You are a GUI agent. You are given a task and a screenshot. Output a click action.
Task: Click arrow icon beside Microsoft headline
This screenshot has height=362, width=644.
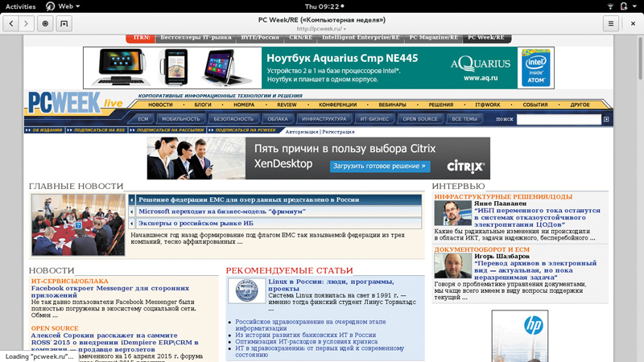132,212
